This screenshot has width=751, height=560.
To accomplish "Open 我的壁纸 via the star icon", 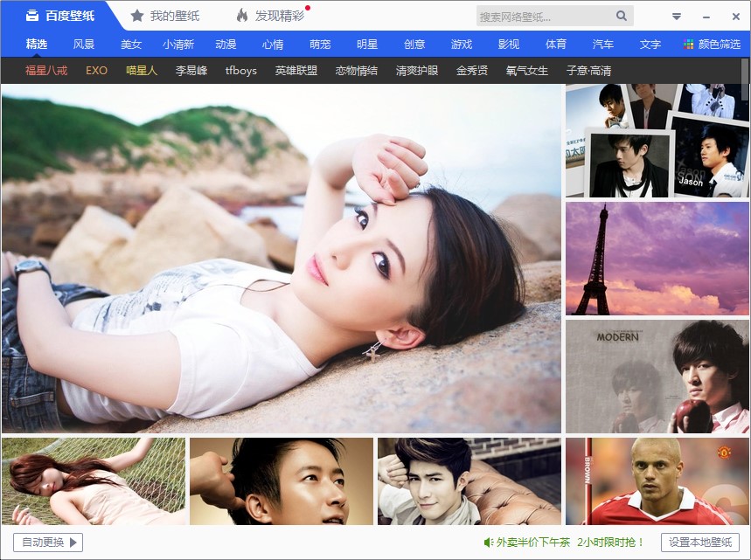I will (x=137, y=14).
